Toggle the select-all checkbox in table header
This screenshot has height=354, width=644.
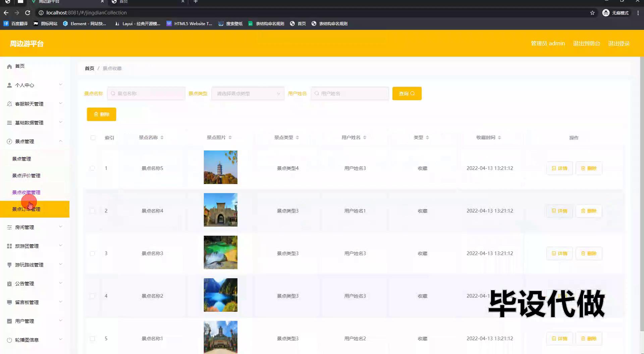[x=93, y=138]
